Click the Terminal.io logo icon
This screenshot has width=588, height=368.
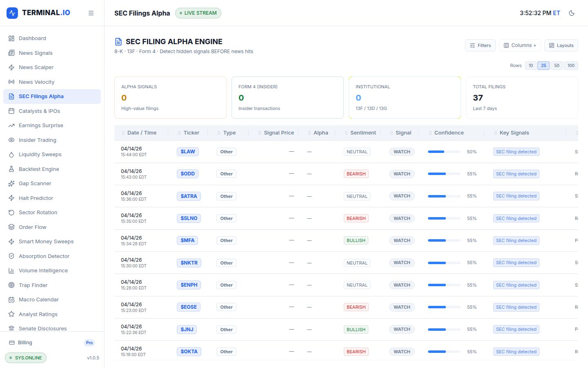[x=12, y=13]
